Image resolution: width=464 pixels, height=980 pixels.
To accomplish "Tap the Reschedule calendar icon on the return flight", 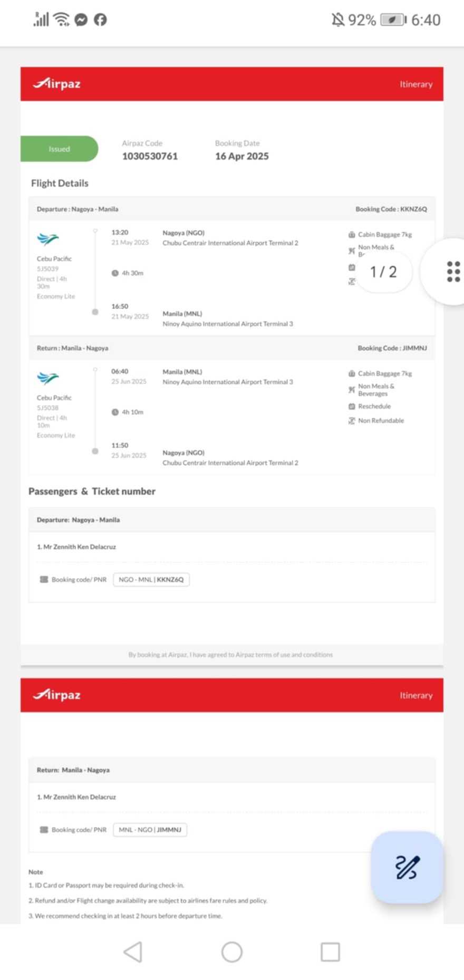I will click(352, 406).
